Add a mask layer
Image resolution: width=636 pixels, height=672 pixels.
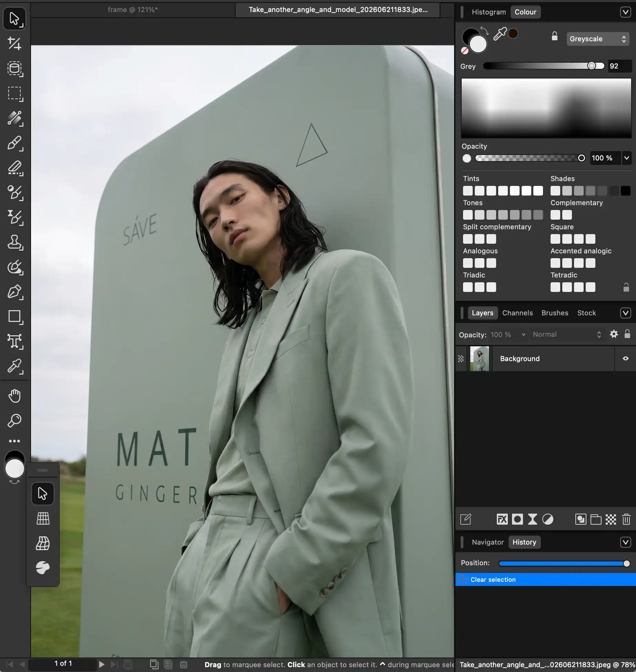[517, 519]
